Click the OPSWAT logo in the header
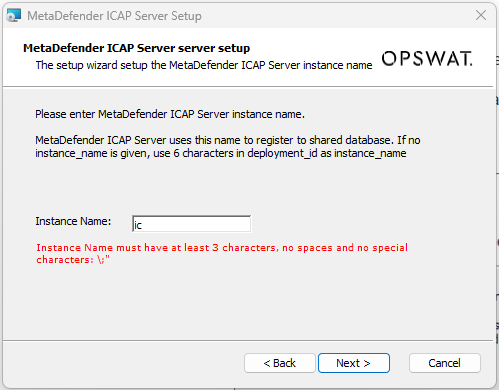This screenshot has width=499, height=390. (x=427, y=59)
